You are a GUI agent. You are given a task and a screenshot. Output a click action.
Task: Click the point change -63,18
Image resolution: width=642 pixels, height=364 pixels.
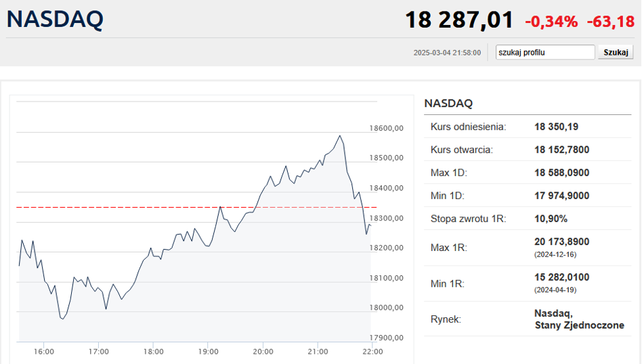click(610, 21)
